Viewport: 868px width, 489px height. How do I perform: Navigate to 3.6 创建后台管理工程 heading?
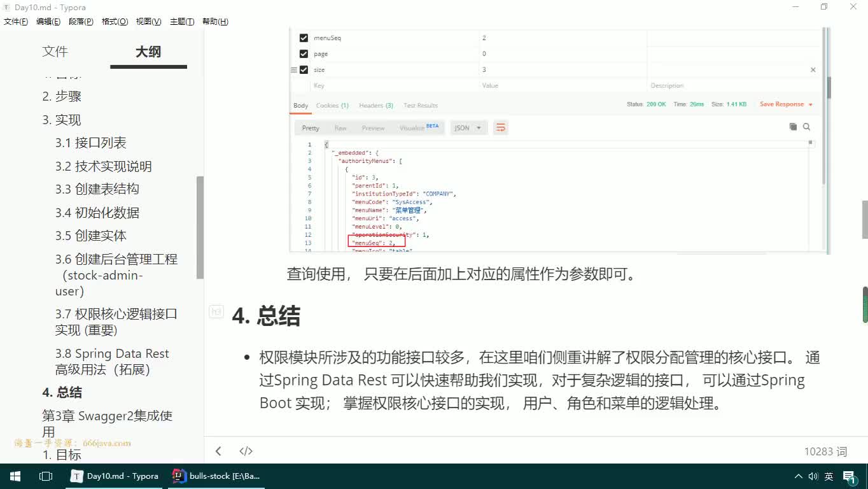tap(116, 275)
